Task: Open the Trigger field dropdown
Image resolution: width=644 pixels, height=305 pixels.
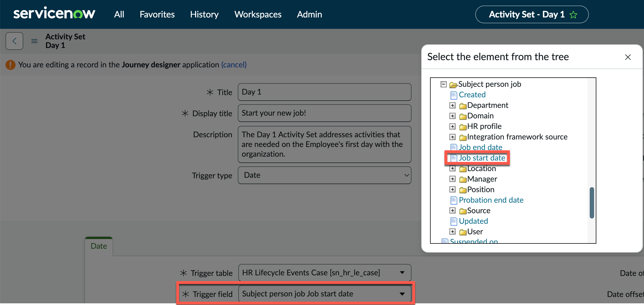Action: coord(324,294)
